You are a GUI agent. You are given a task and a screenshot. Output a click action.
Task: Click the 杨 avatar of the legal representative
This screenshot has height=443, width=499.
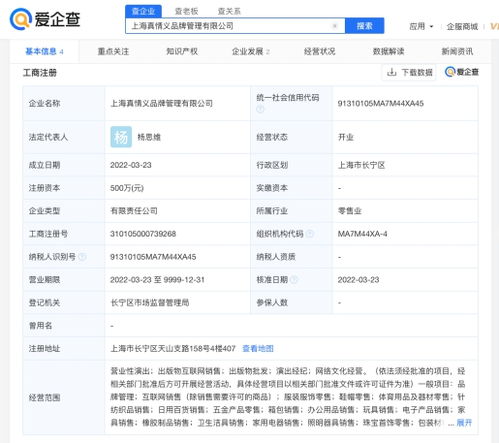[121, 137]
